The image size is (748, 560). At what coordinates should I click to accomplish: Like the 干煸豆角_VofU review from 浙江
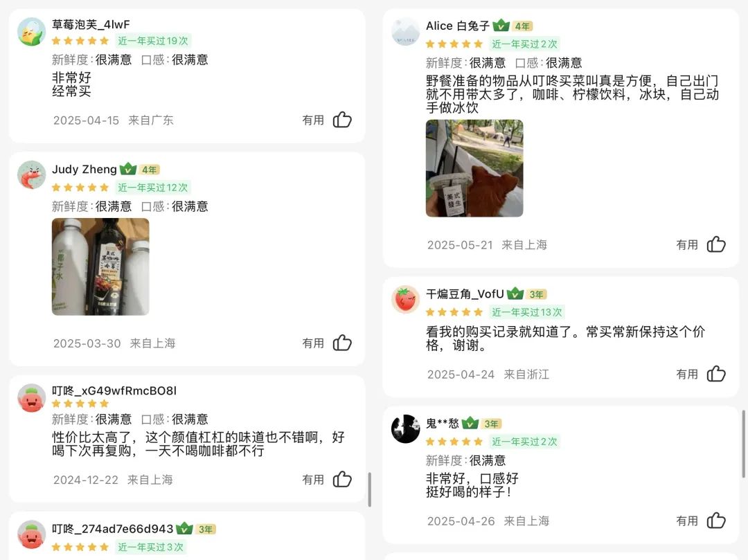pyautogui.click(x=716, y=374)
